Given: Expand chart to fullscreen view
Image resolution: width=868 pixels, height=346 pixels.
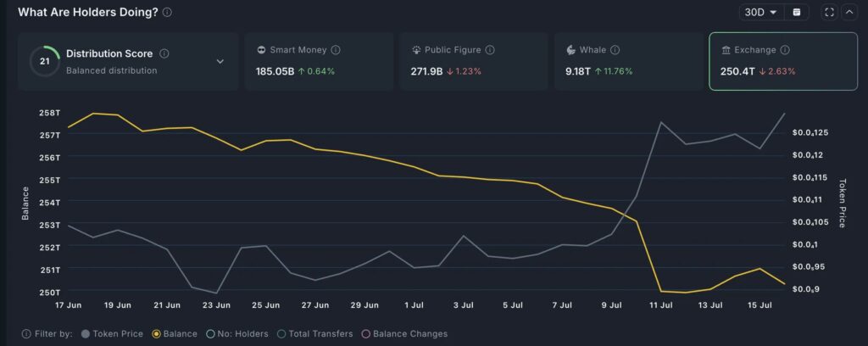Looking at the screenshot, I should [x=829, y=13].
